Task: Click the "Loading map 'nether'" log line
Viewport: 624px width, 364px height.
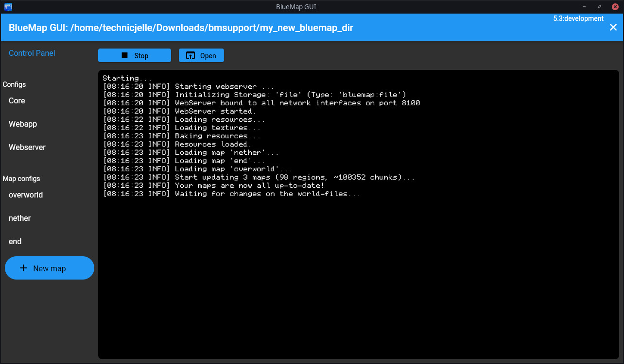Action: (191, 152)
